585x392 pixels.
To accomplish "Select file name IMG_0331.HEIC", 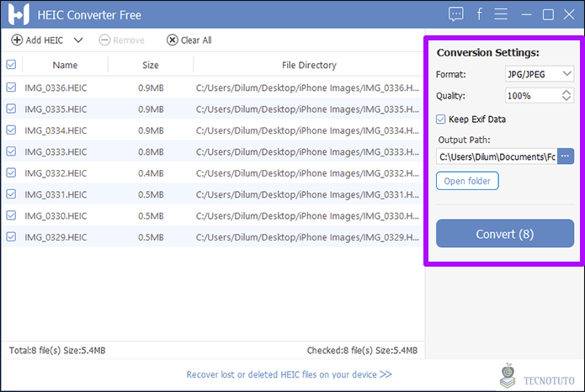I will tap(56, 194).
